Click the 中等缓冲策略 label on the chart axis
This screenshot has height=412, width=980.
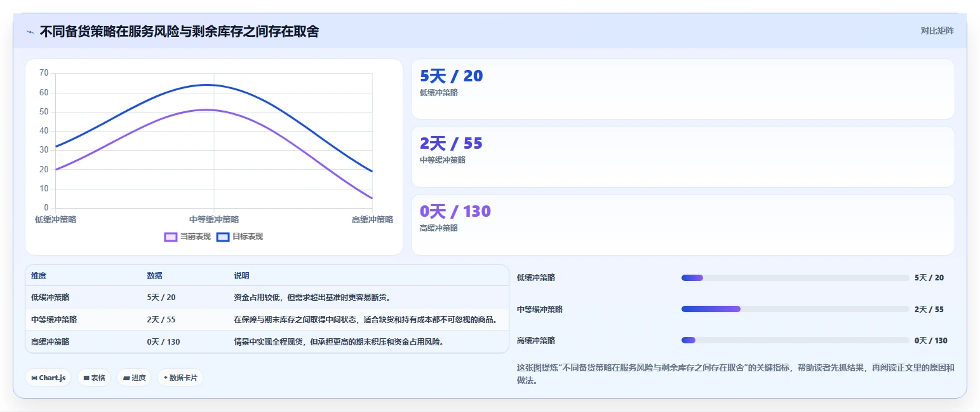[x=214, y=219]
